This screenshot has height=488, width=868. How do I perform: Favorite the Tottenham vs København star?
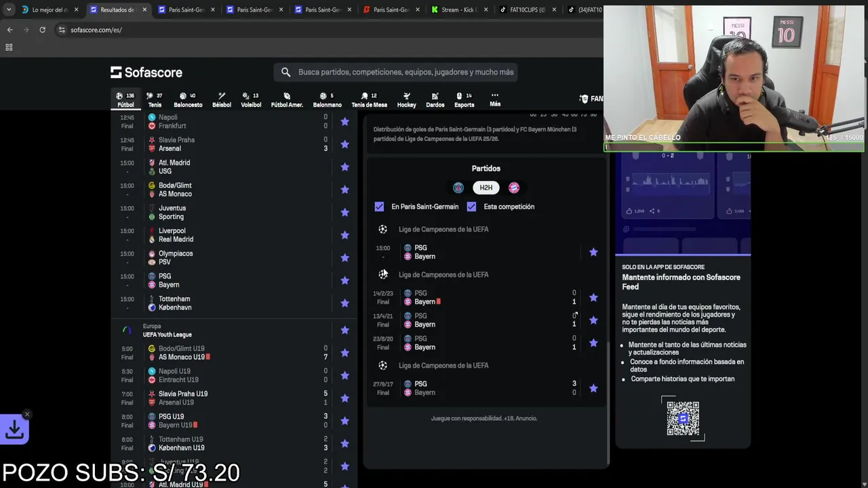coord(344,303)
